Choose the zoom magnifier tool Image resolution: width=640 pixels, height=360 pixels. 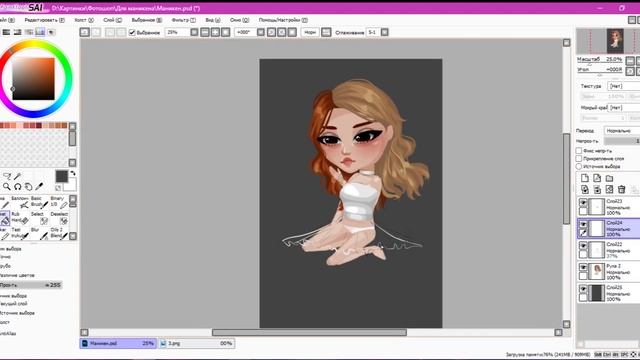(x=7, y=187)
